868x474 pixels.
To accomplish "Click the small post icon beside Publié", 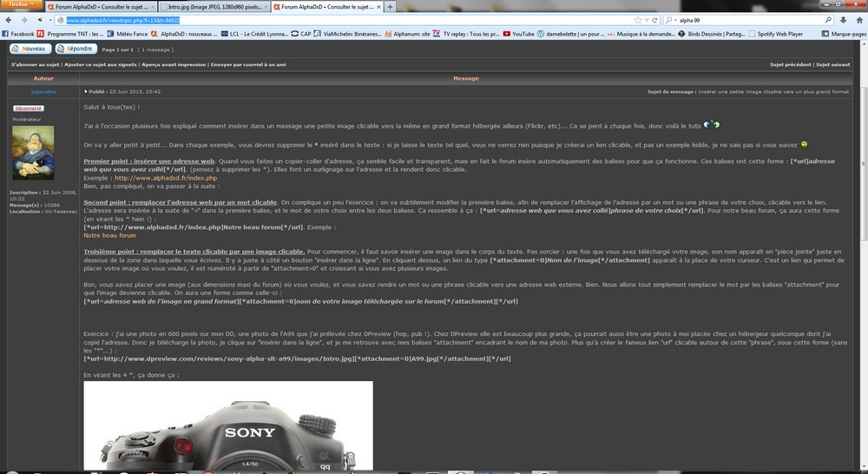I will click(85, 92).
